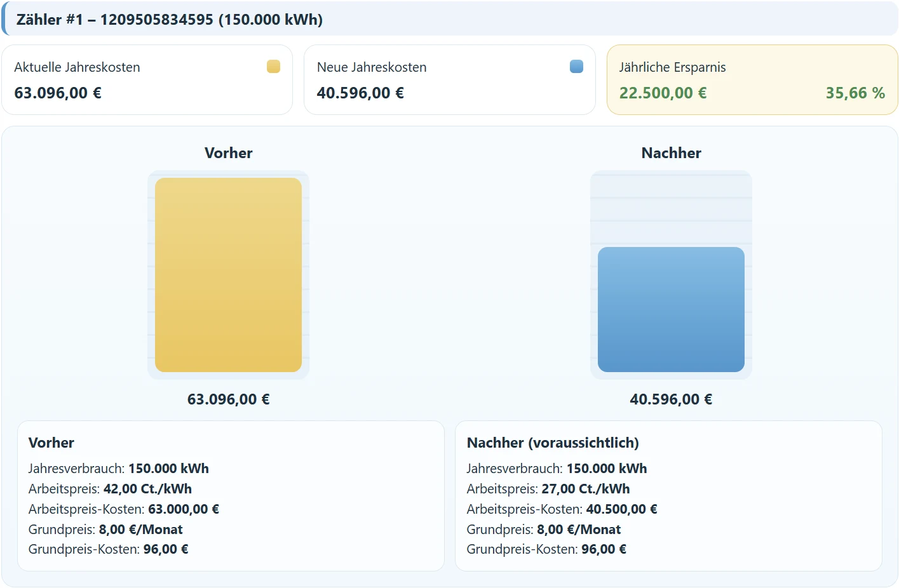Screen dimensions: 899x588
Task: Click the blue legend swatch for new costs
Action: 576,67
